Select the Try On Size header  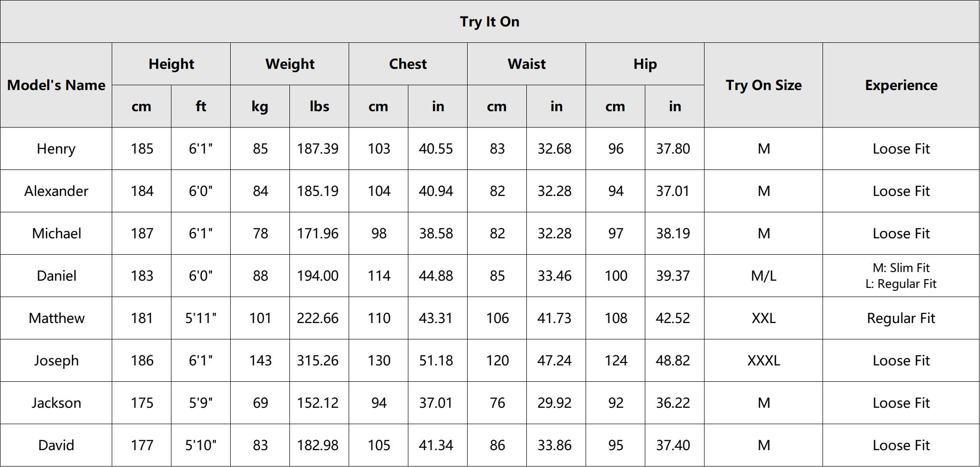[x=764, y=85]
